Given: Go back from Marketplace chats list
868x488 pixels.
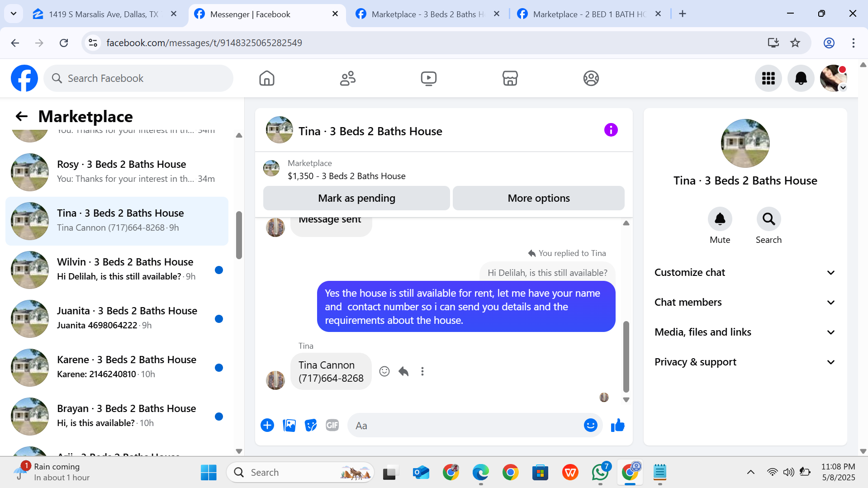Looking at the screenshot, I should point(22,116).
